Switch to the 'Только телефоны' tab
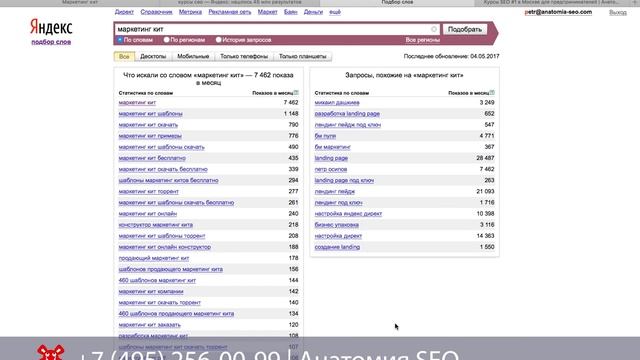Image resolution: width=640 pixels, height=360 pixels. click(x=244, y=56)
